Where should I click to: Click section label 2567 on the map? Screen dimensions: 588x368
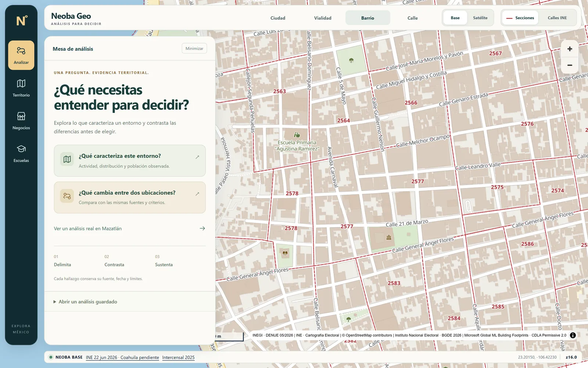495,53
